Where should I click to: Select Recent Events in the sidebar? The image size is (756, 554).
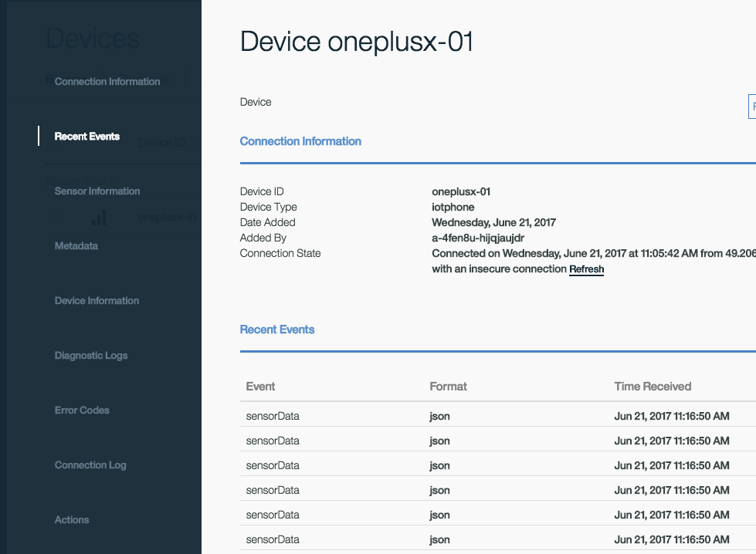pyautogui.click(x=86, y=137)
